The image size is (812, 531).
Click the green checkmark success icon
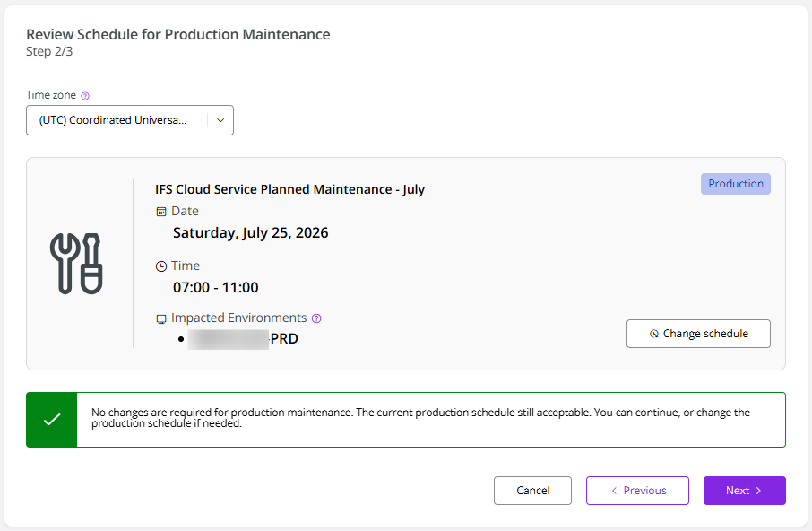[x=52, y=420]
